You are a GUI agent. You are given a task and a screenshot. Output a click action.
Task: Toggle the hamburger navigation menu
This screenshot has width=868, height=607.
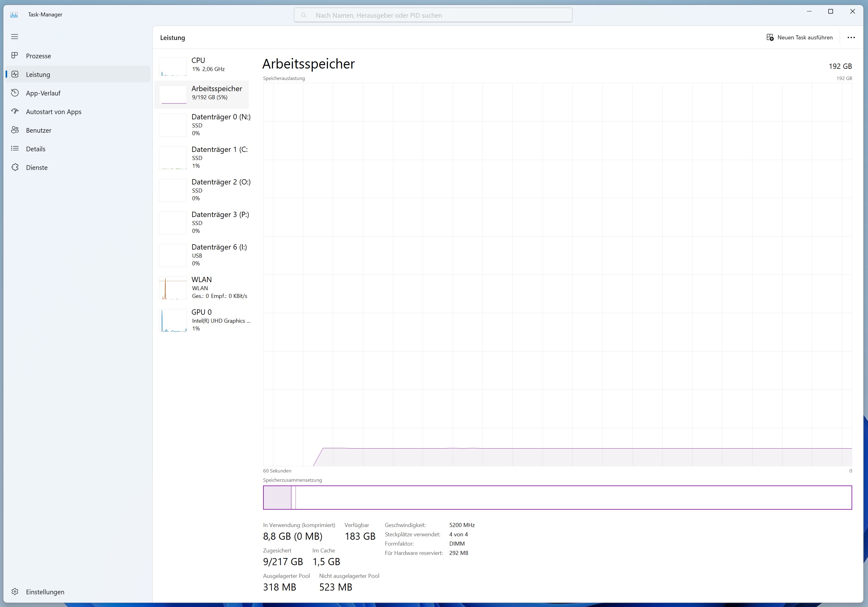(x=15, y=37)
